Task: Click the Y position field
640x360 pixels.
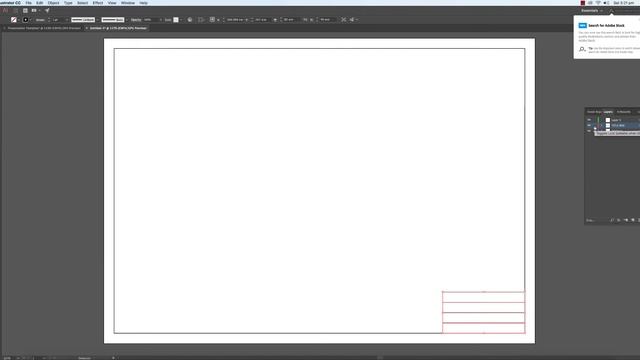Action: tap(261, 20)
